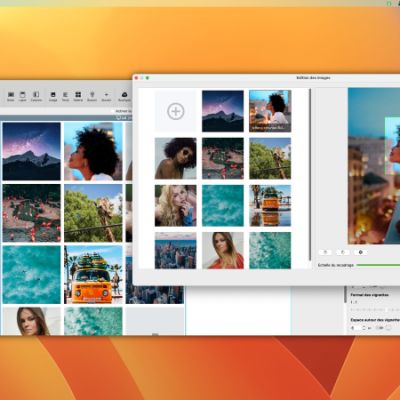Select the giraffe thumbnail in the image editor dialog
This screenshot has height=400, width=400.
270,158
